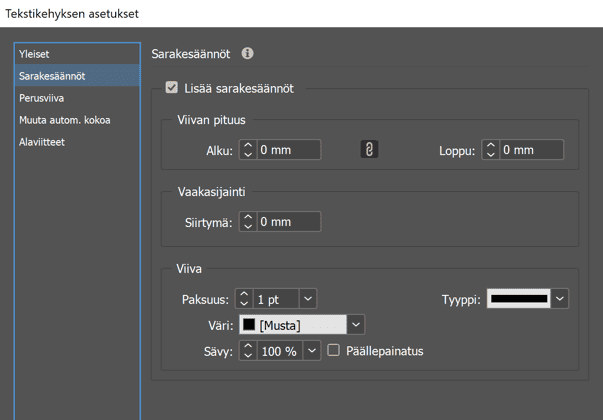
Task: Enable the Päällepainatus checkbox
Action: pyautogui.click(x=333, y=350)
